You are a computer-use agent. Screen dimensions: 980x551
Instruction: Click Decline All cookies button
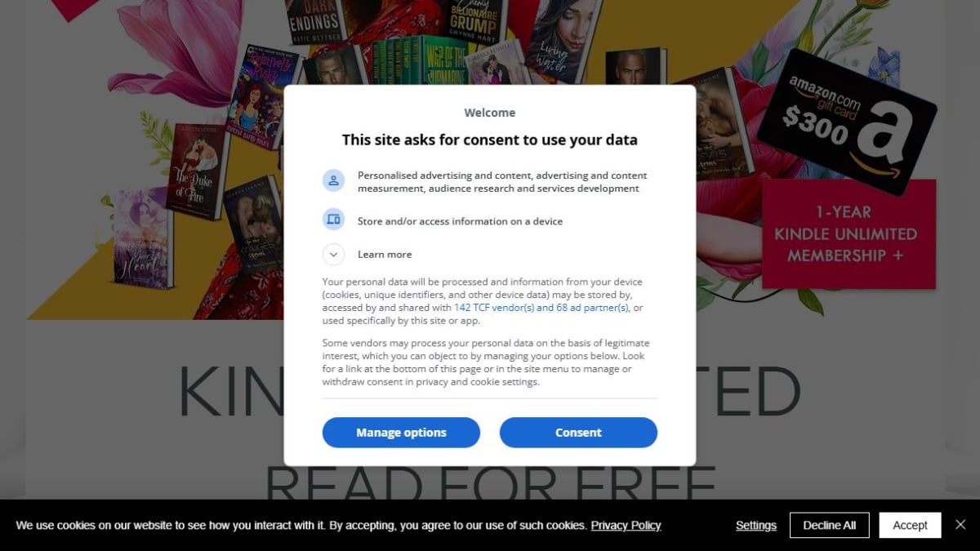(830, 526)
